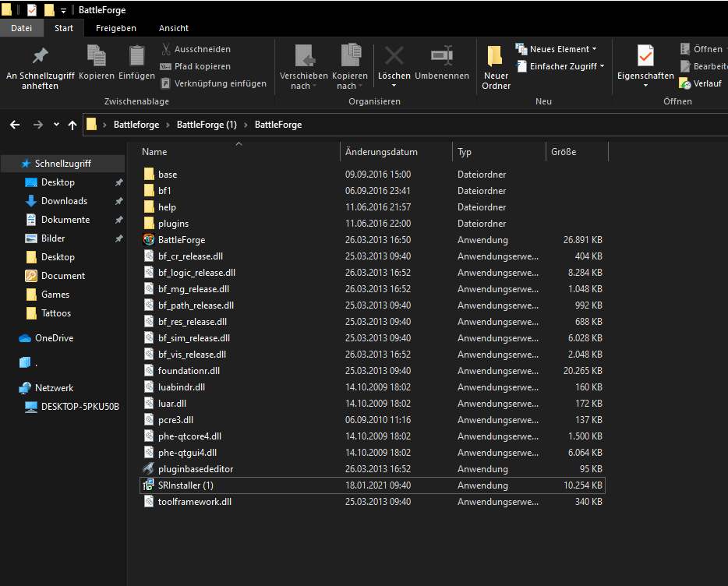Open Bilder in the sidebar
This screenshot has width=728, height=586.
53,238
